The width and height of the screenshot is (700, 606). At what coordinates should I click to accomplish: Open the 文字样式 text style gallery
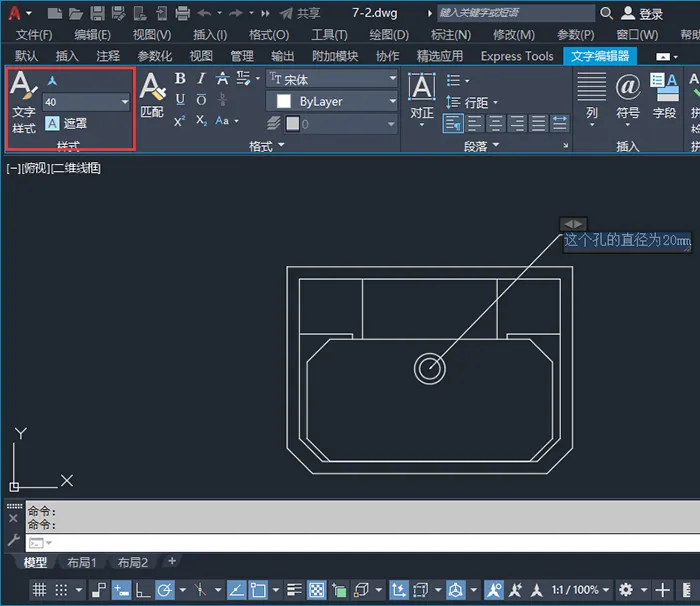point(24,102)
